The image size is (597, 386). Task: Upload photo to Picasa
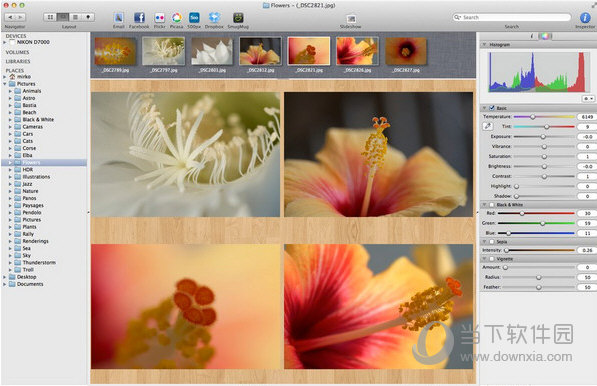176,18
